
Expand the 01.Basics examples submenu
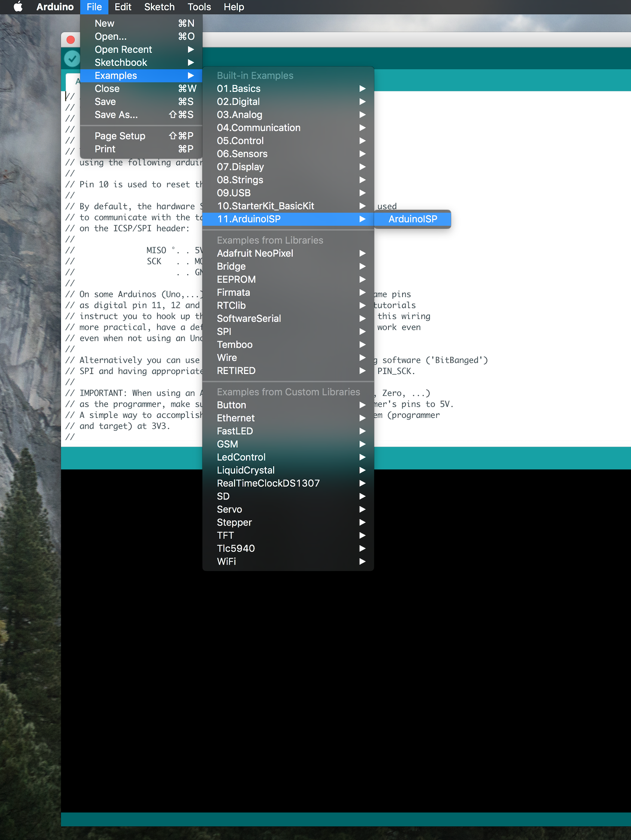[x=239, y=88]
